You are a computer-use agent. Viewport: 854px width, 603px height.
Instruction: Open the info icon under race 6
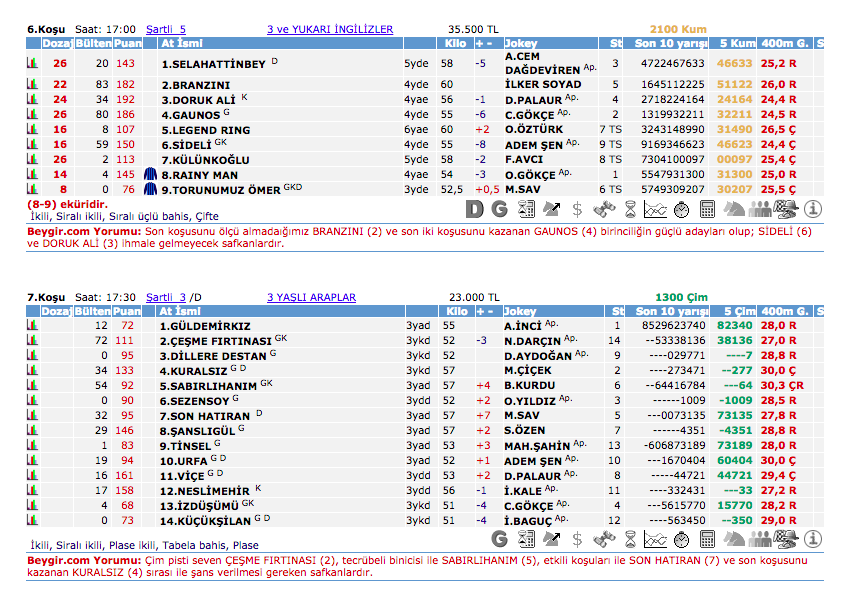(812, 209)
